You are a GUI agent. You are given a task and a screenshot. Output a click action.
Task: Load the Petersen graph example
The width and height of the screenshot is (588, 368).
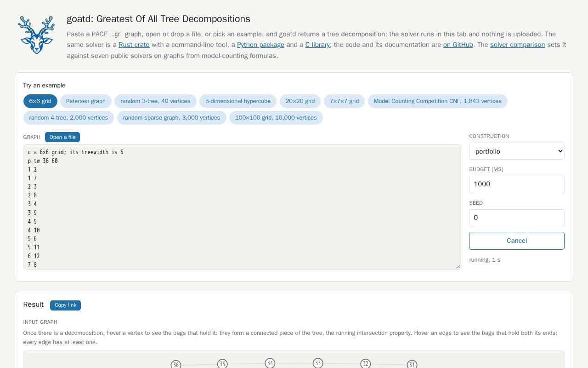(x=86, y=101)
